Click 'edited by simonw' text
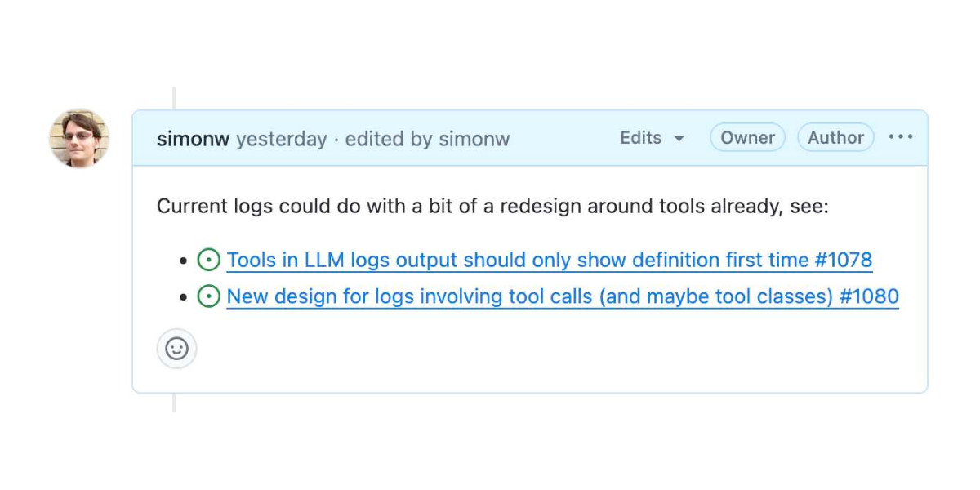The width and height of the screenshot is (980, 490). (x=429, y=139)
